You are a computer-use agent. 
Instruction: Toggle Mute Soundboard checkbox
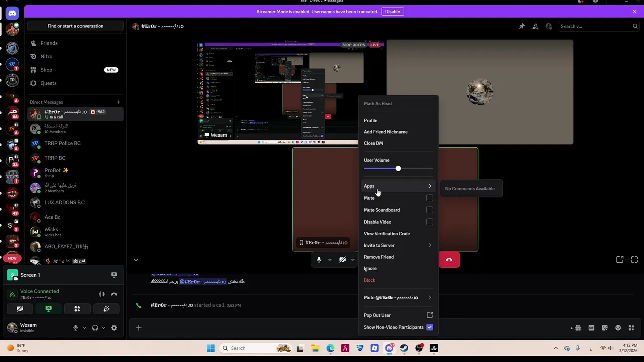[x=430, y=210]
